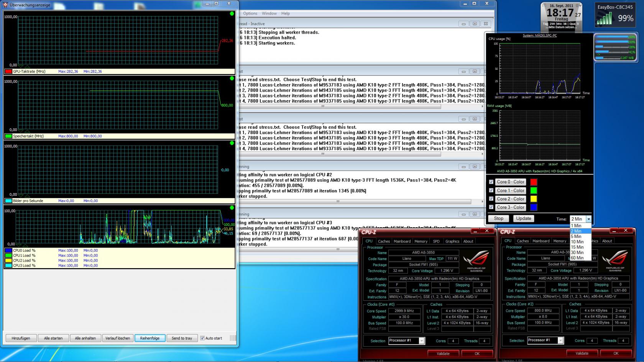Viewport: 644px width, 362px height.
Task: Click OK in the CPU-Z window showing 2999.9 MHz
Action: pyautogui.click(x=477, y=354)
